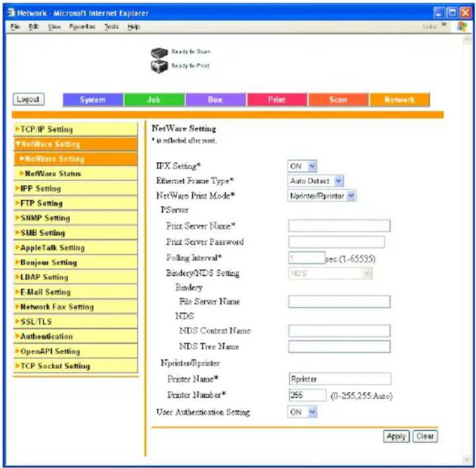
Task: Open SSL/TLS in sidebar
Action: click(75, 321)
